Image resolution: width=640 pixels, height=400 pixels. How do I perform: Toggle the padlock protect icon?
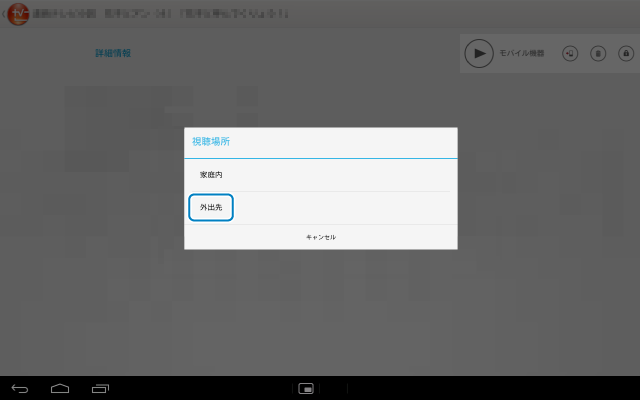pyautogui.click(x=625, y=53)
